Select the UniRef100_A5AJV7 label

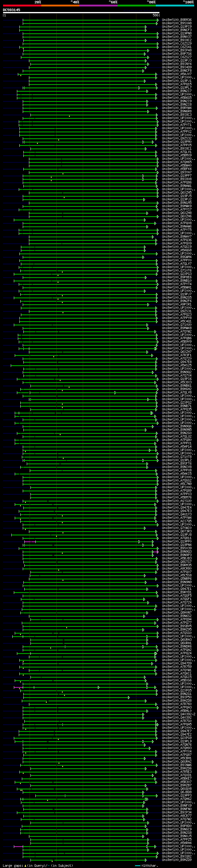[177, 74]
